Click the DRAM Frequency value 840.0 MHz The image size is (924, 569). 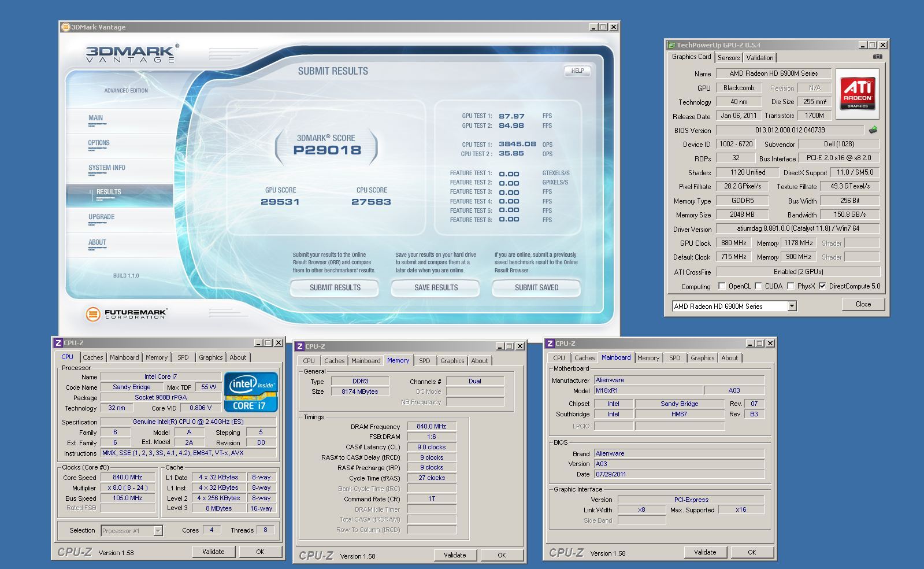(x=432, y=426)
